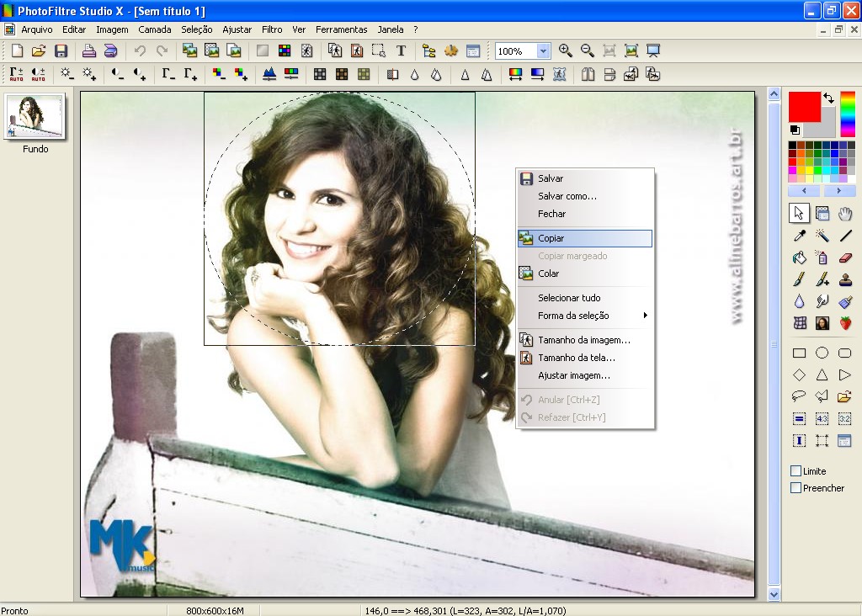The width and height of the screenshot is (862, 616).
Task: Select the Clone Stamp tool
Action: click(x=844, y=279)
